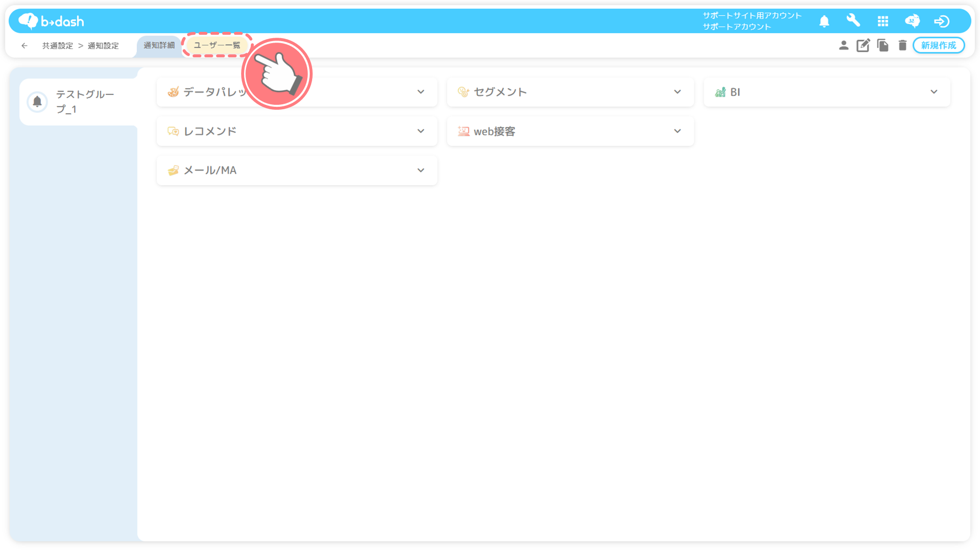980x551 pixels.
Task: Click the trash delete icon
Action: point(902,46)
